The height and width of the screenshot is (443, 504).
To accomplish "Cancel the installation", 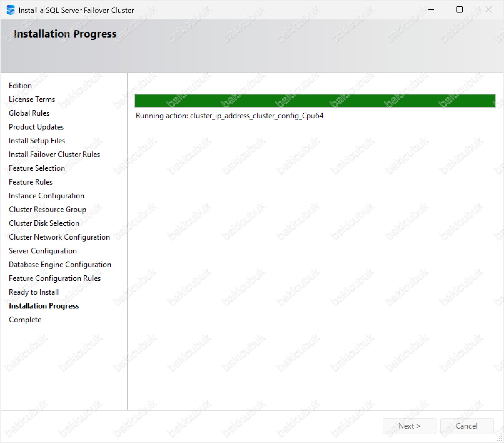I will coord(466,426).
